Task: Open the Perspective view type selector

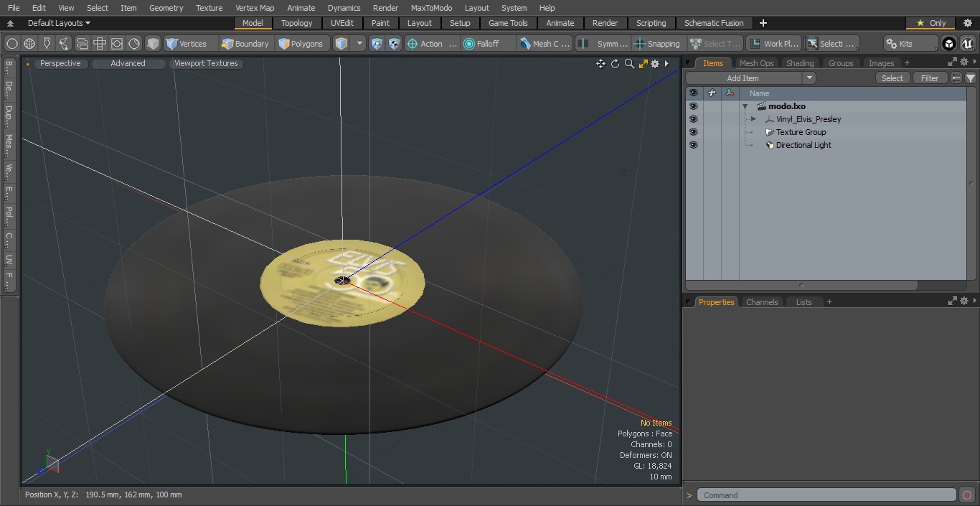Action: click(x=60, y=63)
